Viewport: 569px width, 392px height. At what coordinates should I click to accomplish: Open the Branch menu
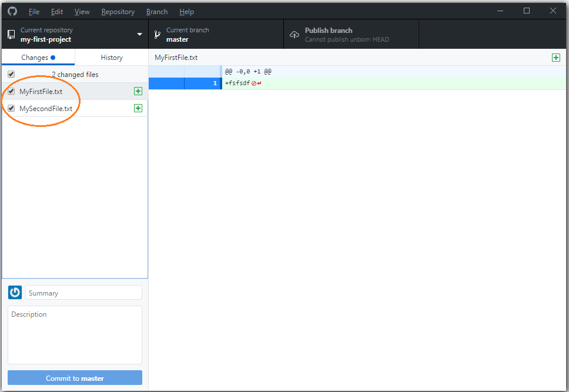click(157, 12)
